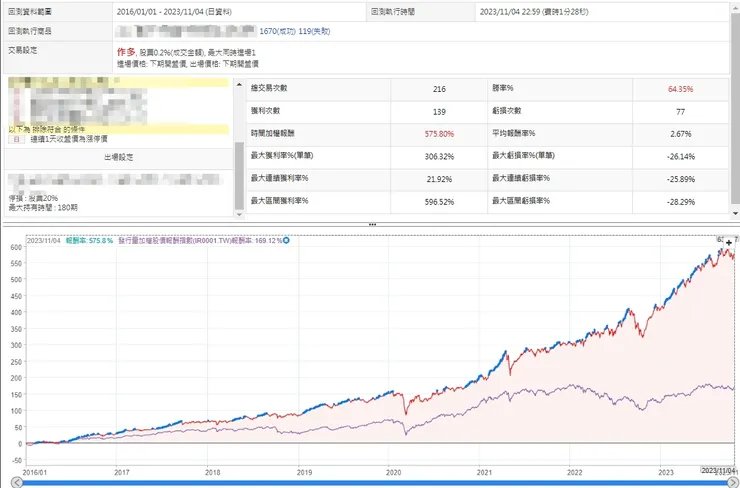Open the 119(失敗) failed items link
Viewport: 740px width, 488px height.
coord(314,31)
